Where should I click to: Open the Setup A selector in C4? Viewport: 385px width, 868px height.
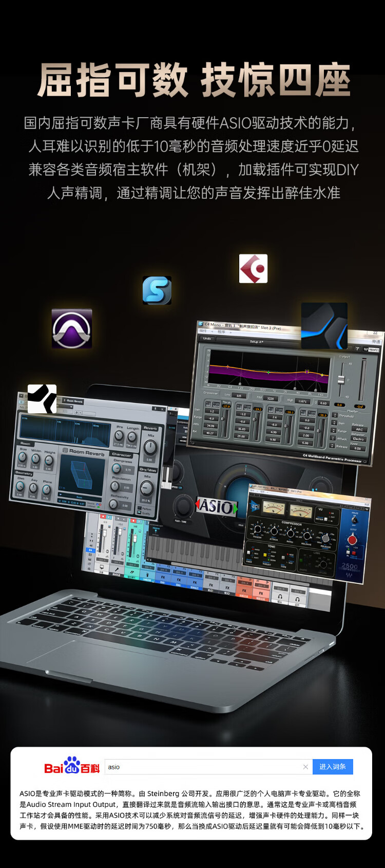(257, 342)
